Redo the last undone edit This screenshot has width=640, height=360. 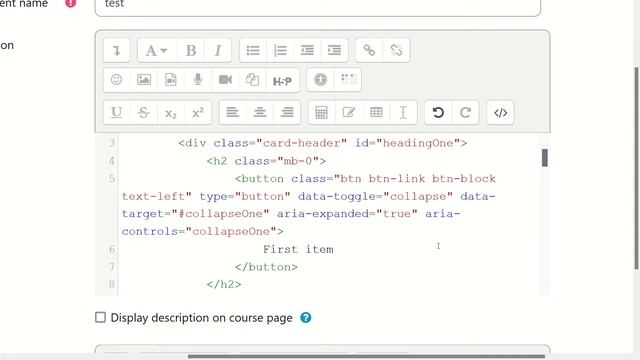point(465,112)
